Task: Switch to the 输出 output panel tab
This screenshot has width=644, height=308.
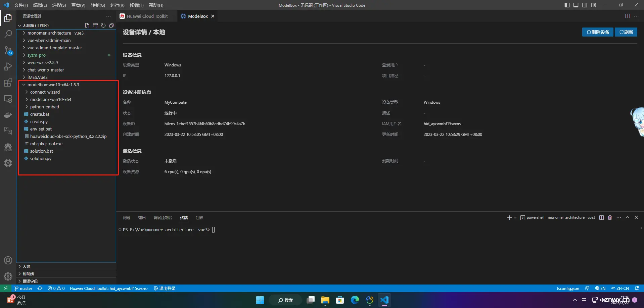Action: pyautogui.click(x=142, y=218)
